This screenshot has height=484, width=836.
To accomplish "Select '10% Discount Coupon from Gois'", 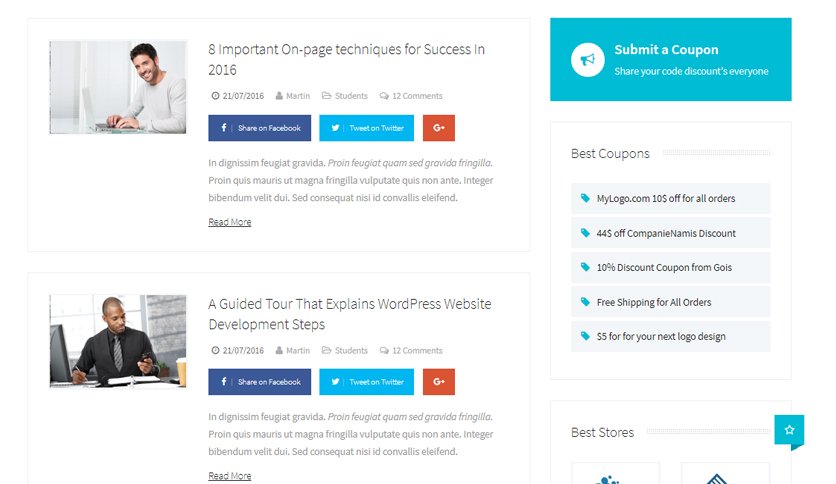I will pyautogui.click(x=671, y=268).
